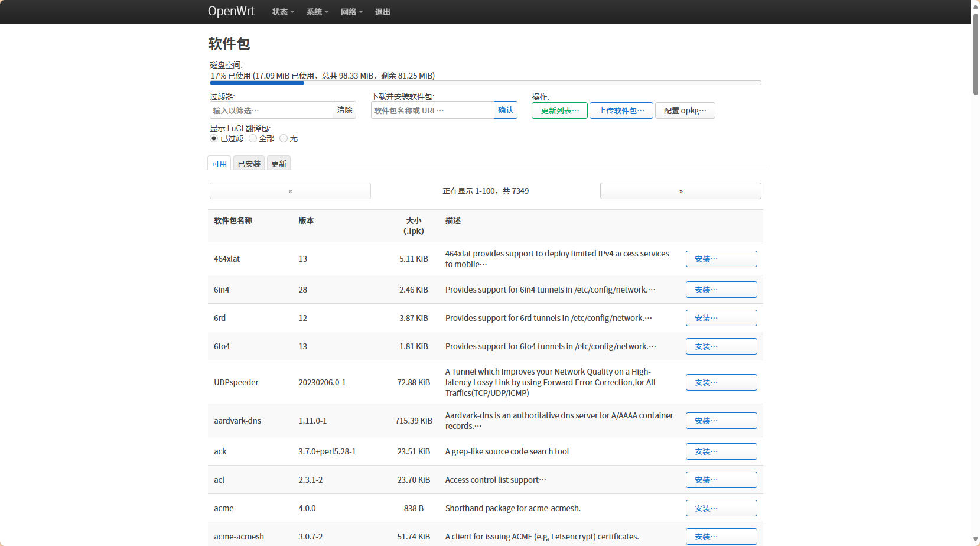Click the 更新列表 button
This screenshot has width=980, height=546.
tap(559, 110)
